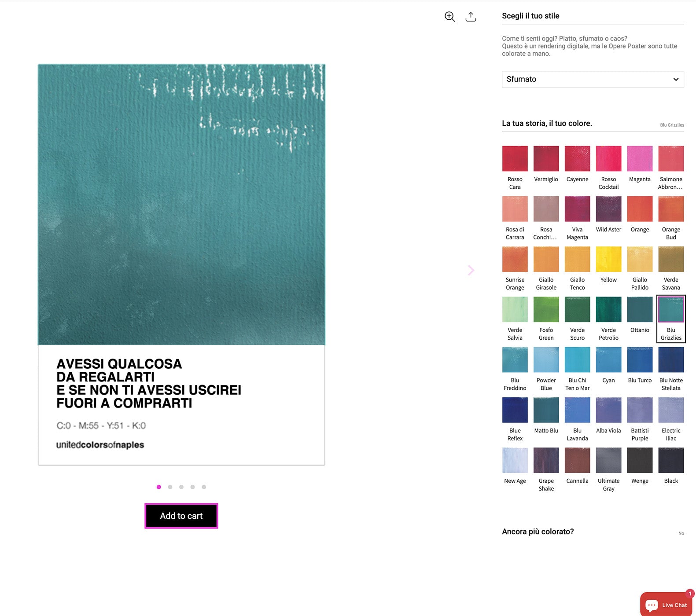Add poster to cart
The image size is (696, 616).
coord(181,516)
